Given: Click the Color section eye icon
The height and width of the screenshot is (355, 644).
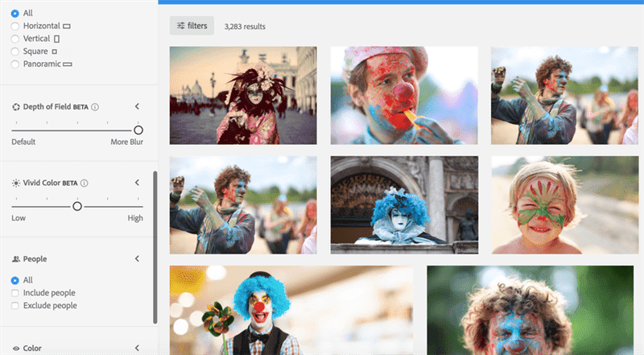Looking at the screenshot, I should pos(16,349).
